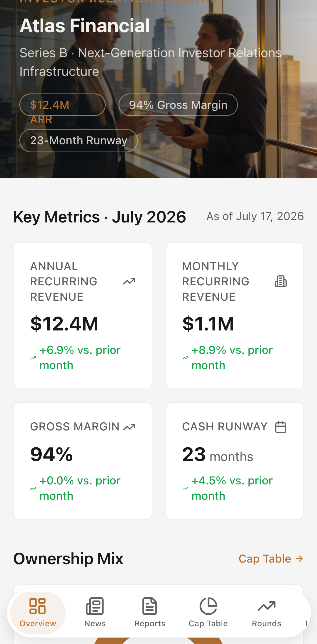Tap the News newspaper icon
317x644 pixels.
pyautogui.click(x=95, y=606)
